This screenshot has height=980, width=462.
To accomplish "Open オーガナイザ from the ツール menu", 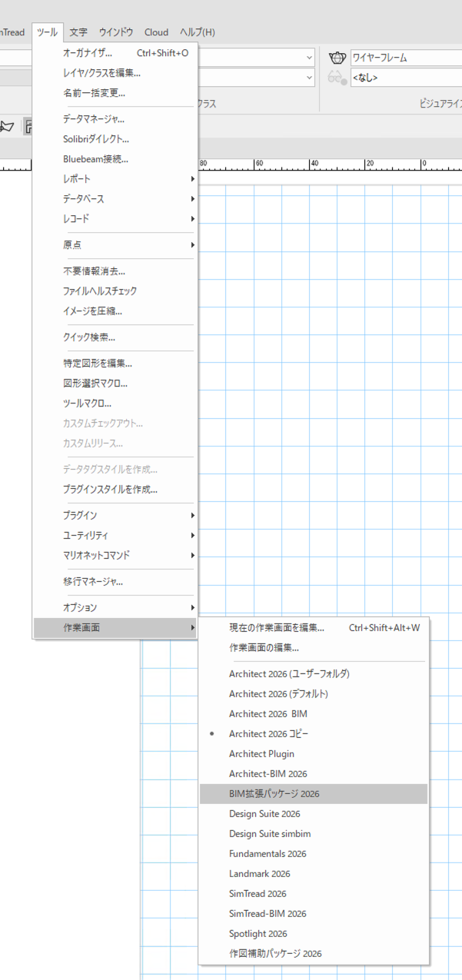I will pos(88,53).
